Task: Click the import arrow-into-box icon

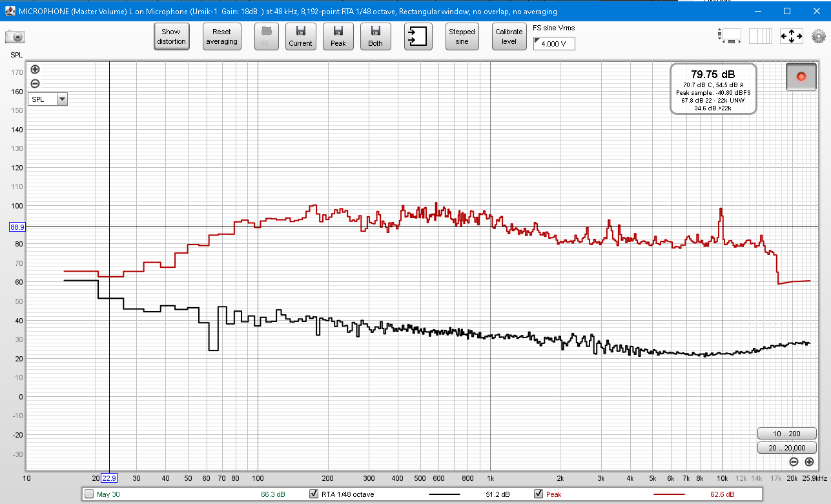Action: pos(418,37)
